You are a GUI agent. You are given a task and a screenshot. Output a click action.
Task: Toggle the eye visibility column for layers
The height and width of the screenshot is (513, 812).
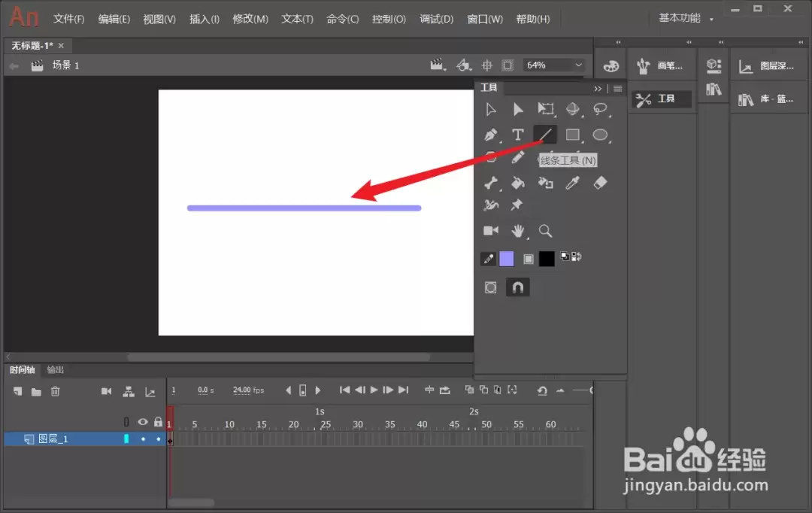(142, 422)
